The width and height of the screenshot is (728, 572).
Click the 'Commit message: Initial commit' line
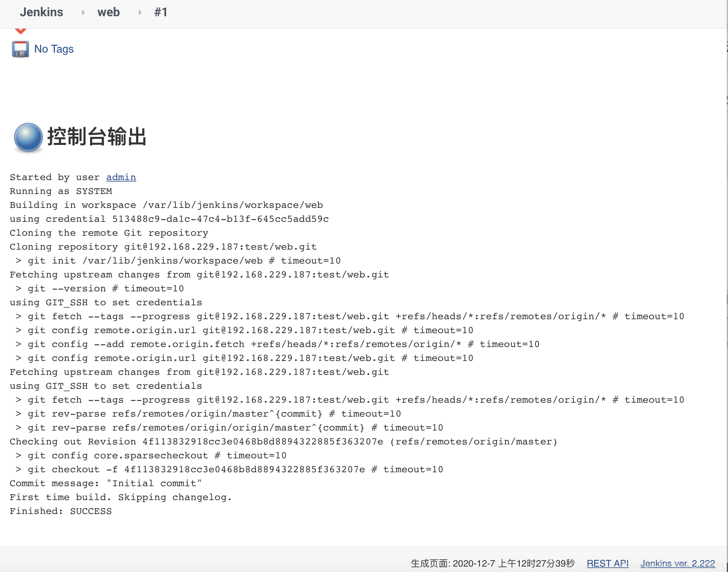tap(105, 483)
